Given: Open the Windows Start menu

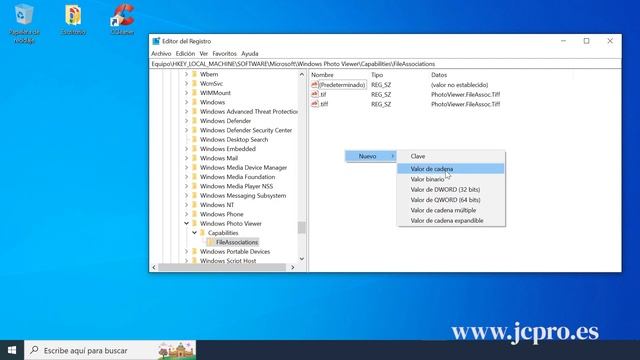Looking at the screenshot, I should pos(12,350).
